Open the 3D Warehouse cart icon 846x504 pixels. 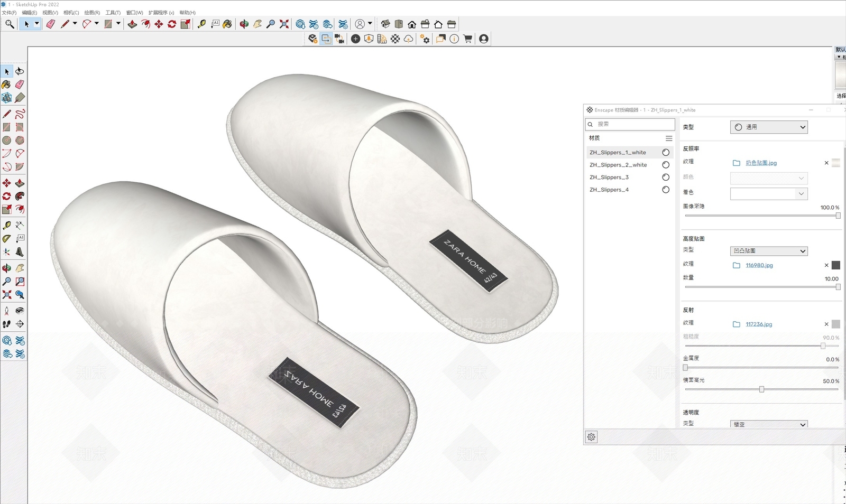(x=467, y=39)
